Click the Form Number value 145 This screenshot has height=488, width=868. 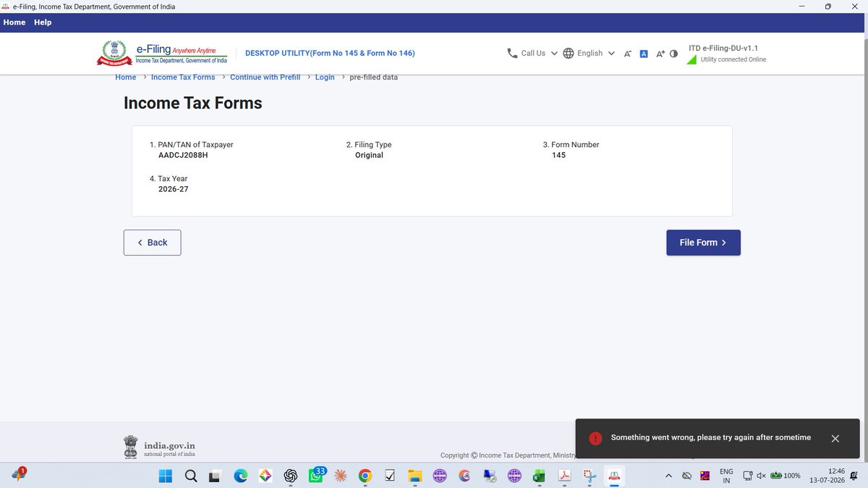(x=558, y=155)
